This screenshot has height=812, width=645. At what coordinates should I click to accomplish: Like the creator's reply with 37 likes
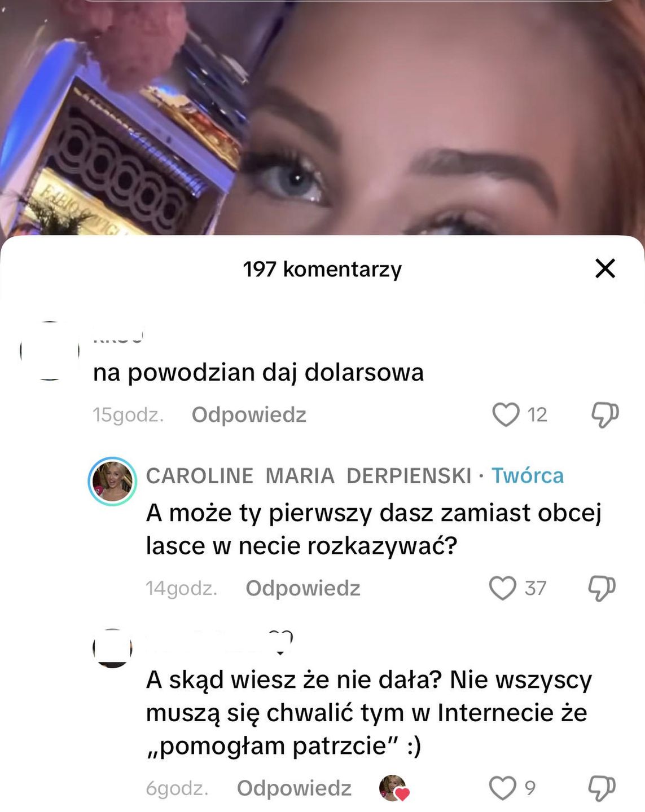pos(502,588)
